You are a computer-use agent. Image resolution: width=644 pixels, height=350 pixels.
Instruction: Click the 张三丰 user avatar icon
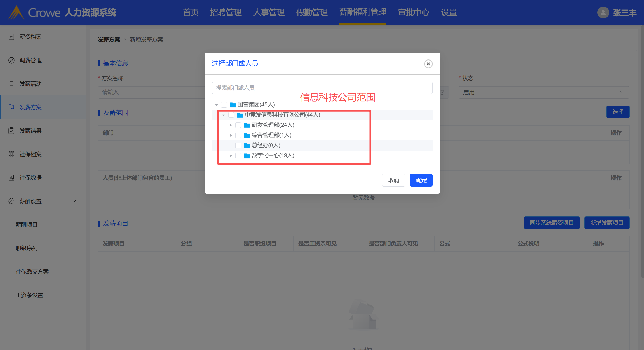[x=603, y=13]
